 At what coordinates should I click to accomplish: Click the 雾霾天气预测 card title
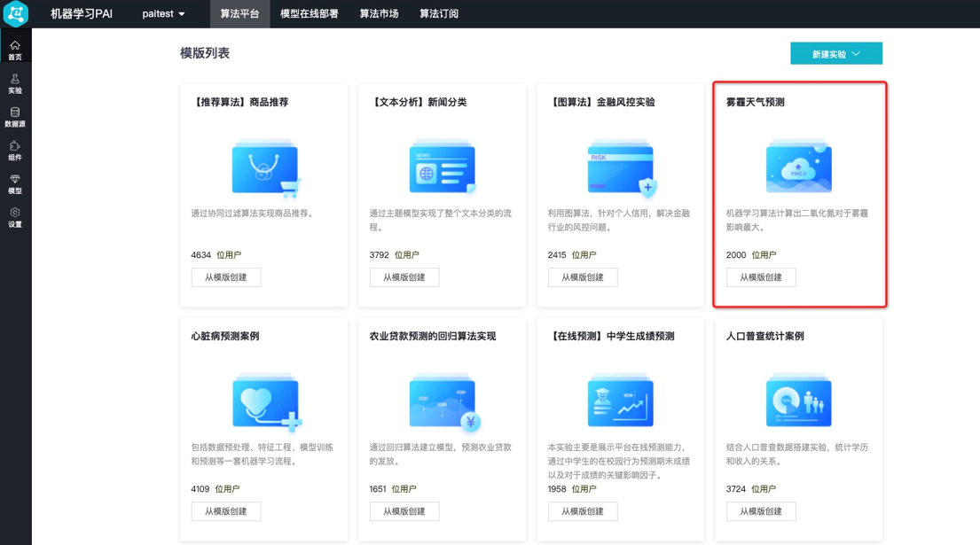tap(755, 102)
